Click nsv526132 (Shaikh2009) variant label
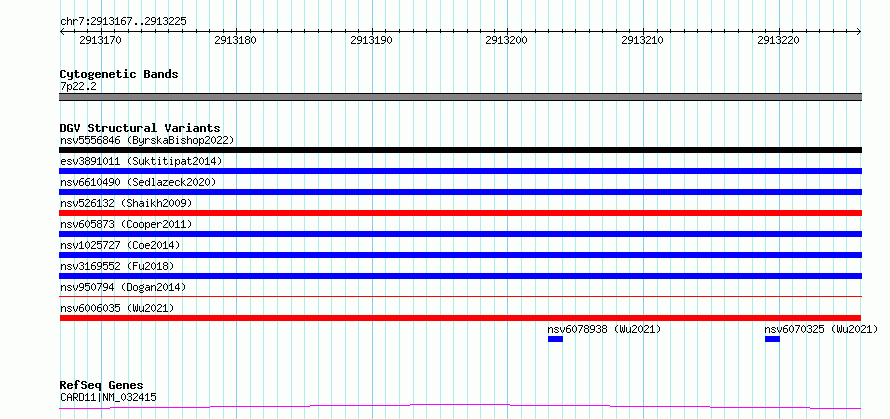This screenshot has width=890, height=419. click(126, 203)
